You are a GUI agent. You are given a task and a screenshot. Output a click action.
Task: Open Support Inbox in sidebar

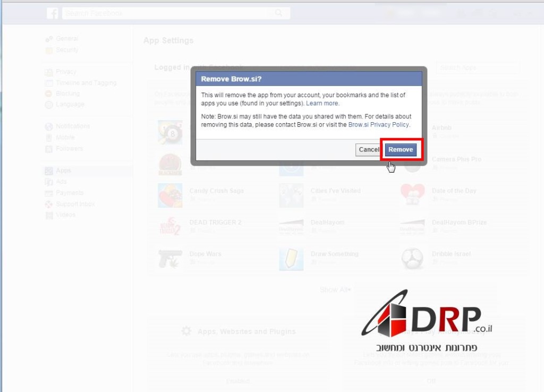click(x=75, y=204)
